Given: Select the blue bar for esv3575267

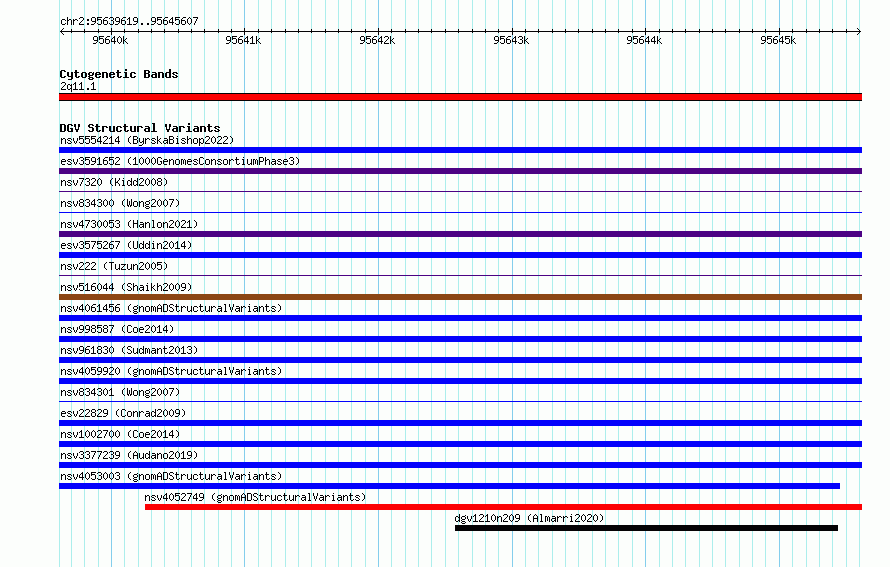Looking at the screenshot, I should [x=460, y=255].
